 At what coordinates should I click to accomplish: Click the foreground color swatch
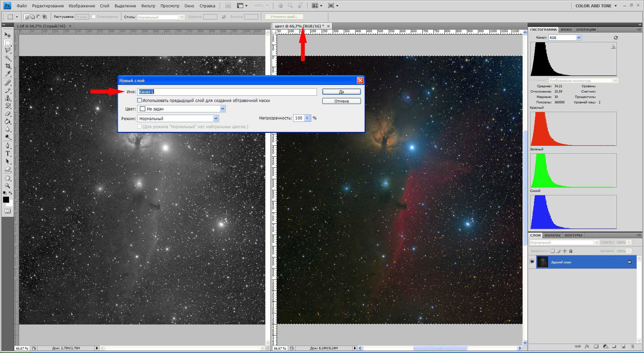tap(6, 200)
